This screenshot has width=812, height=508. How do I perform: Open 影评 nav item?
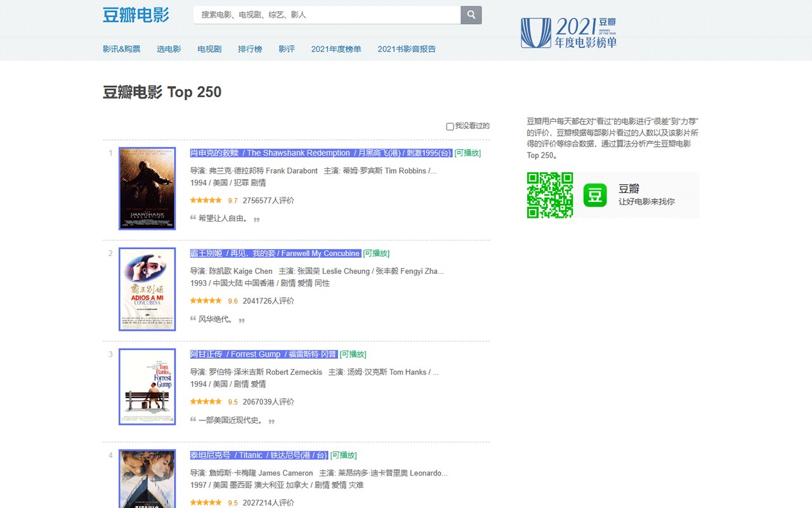coord(287,49)
